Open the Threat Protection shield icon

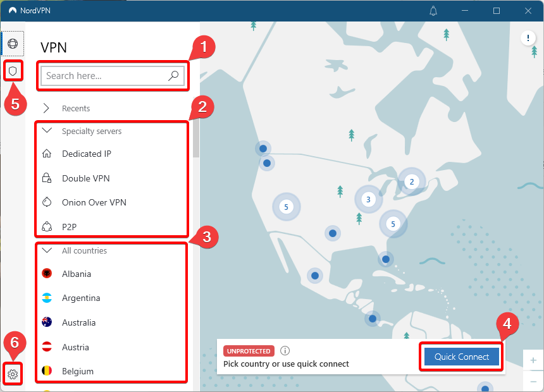(x=13, y=71)
